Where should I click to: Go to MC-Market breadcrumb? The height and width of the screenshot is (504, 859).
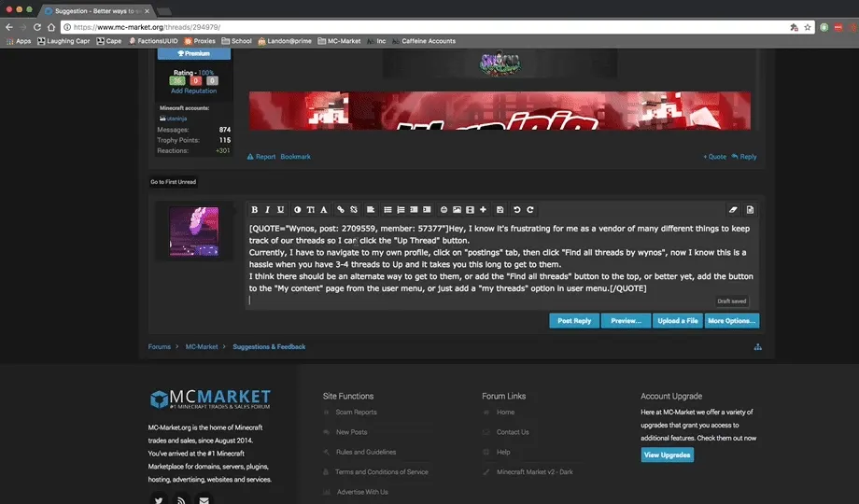click(x=202, y=347)
